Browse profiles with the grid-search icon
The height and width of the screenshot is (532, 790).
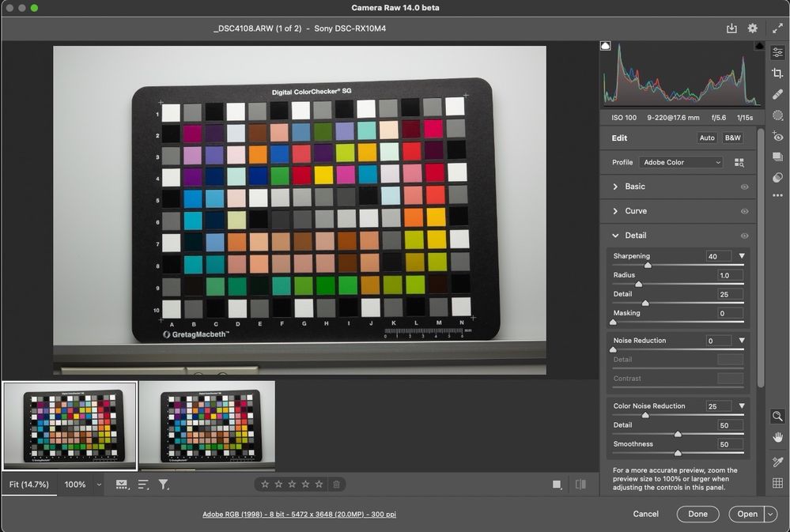pos(739,162)
